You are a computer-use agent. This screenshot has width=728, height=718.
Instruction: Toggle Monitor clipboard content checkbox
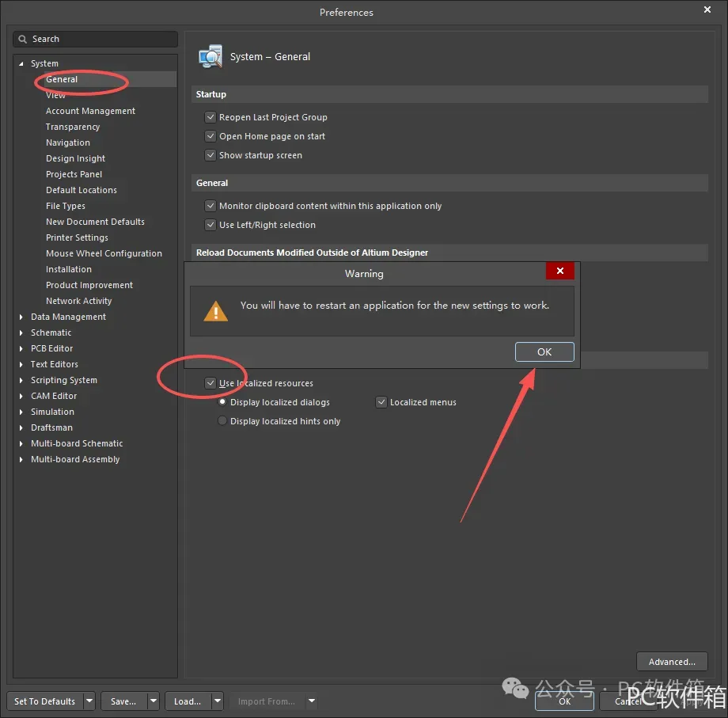(210, 206)
